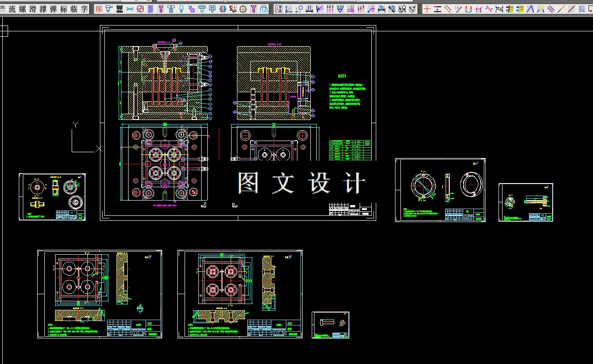Click the magenta zigzag line icon
The width and height of the screenshot is (593, 364).
(x=489, y=9)
